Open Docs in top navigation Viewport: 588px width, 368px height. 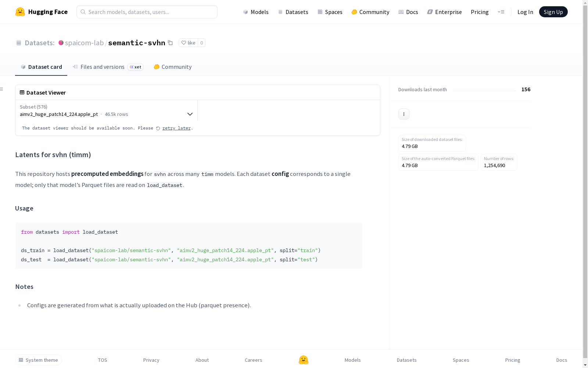(x=408, y=12)
